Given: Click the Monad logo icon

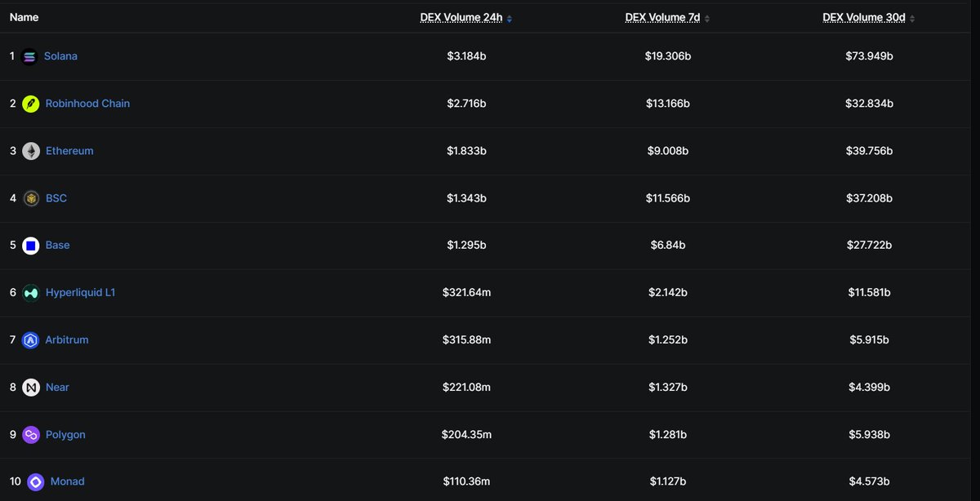Looking at the screenshot, I should [x=36, y=482].
